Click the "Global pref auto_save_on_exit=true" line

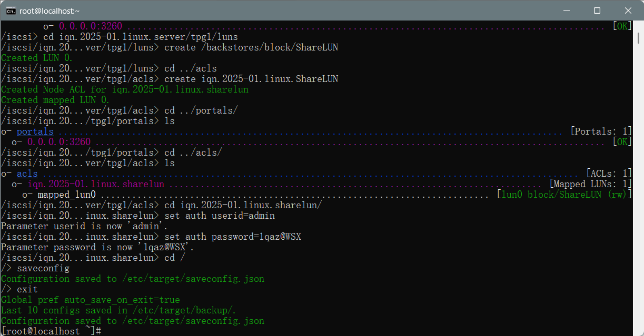pos(91,300)
